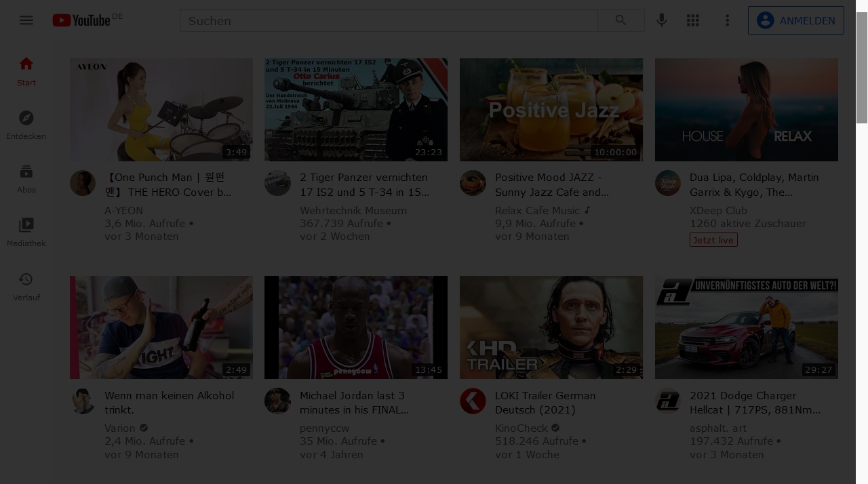Start voice search with microphone icon

662,20
